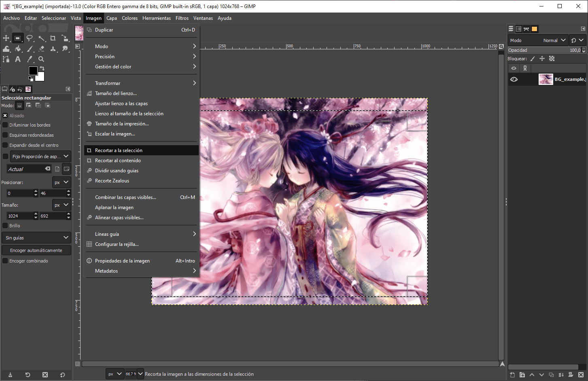The width and height of the screenshot is (588, 381).
Task: Select the Paths tool
Action: [x=6, y=59]
